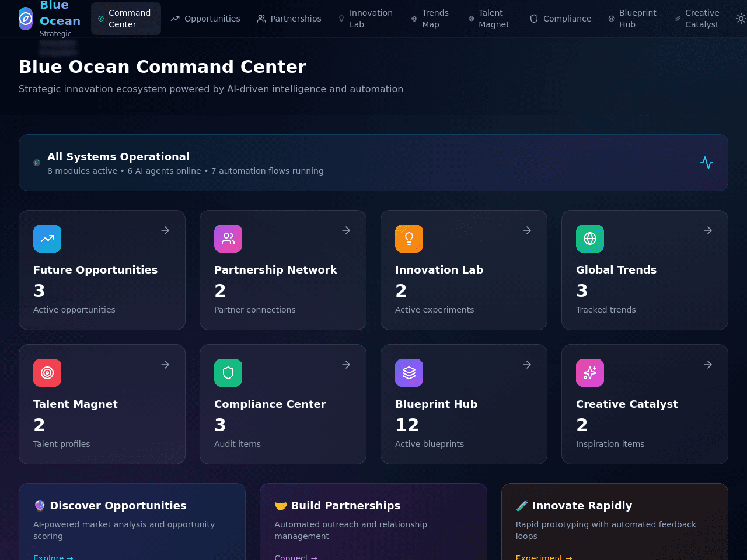
Task: Open the Talent Magnet nav tab
Action: (490, 19)
